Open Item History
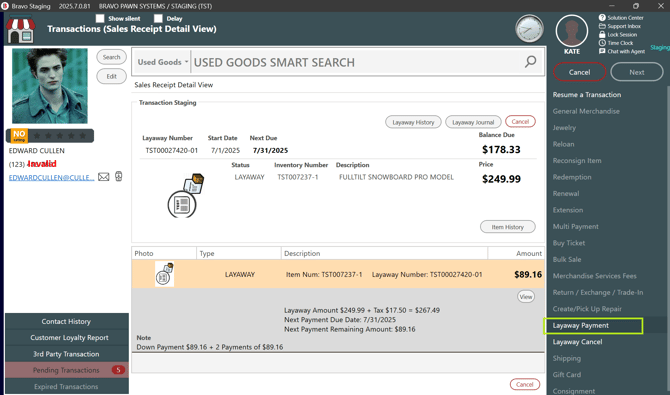670x395 pixels. [x=508, y=227]
